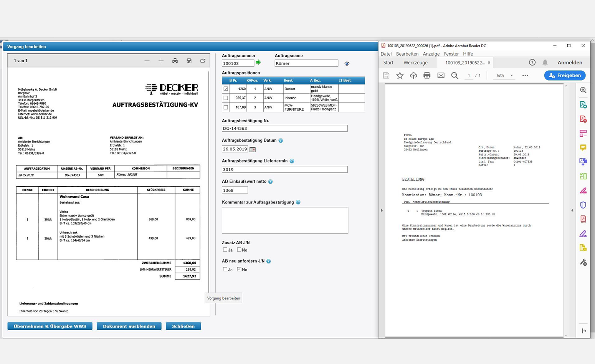Click the date field showing 26.05.2019
Viewport: 595px width, 364px height.
tap(235, 149)
